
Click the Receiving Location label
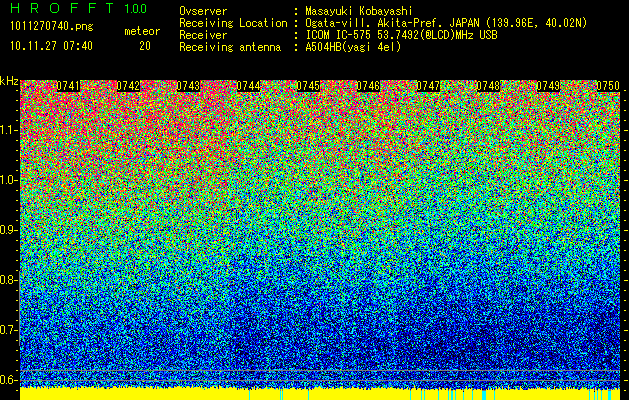click(x=233, y=23)
